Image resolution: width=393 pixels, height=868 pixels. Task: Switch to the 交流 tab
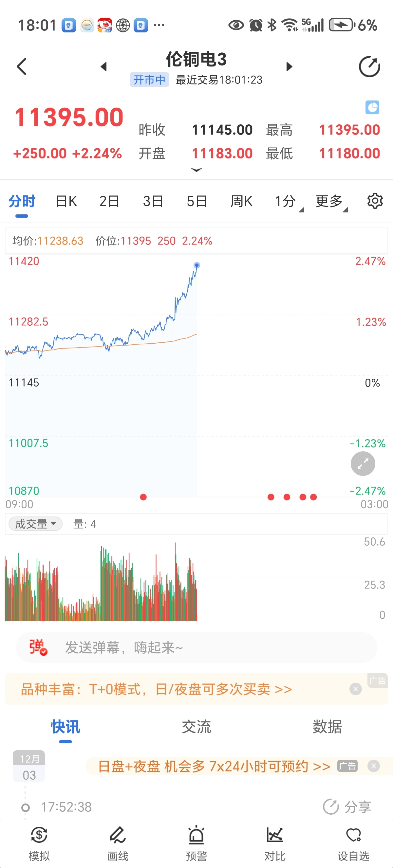click(196, 727)
